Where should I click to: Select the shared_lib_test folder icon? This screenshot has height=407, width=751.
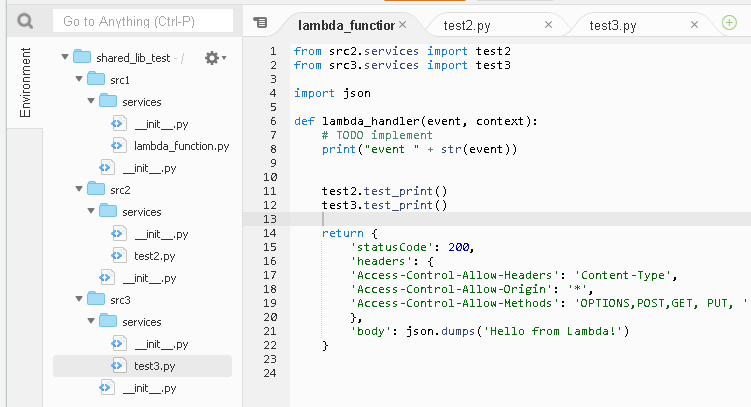click(82, 57)
